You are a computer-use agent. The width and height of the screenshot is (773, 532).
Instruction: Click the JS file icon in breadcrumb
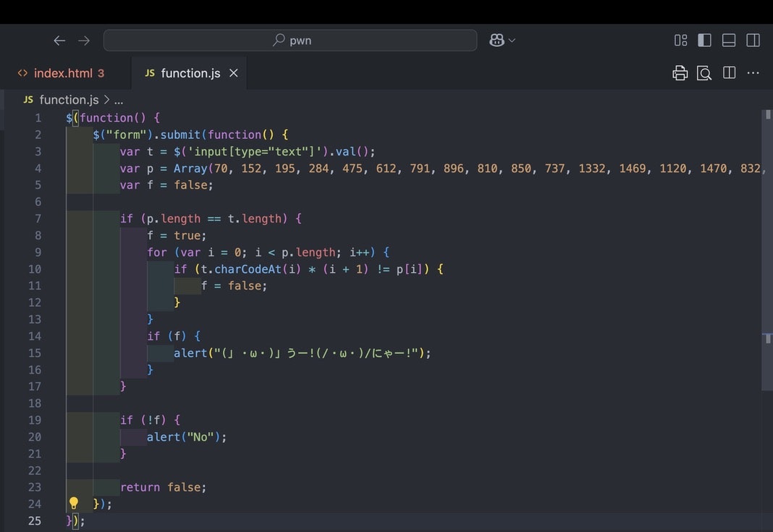coord(28,100)
